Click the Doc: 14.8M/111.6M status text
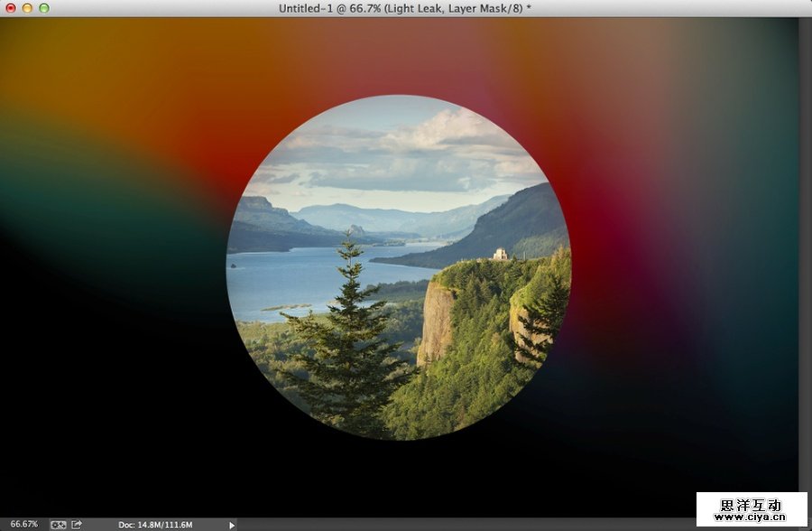This screenshot has height=531, width=812. pos(155,525)
